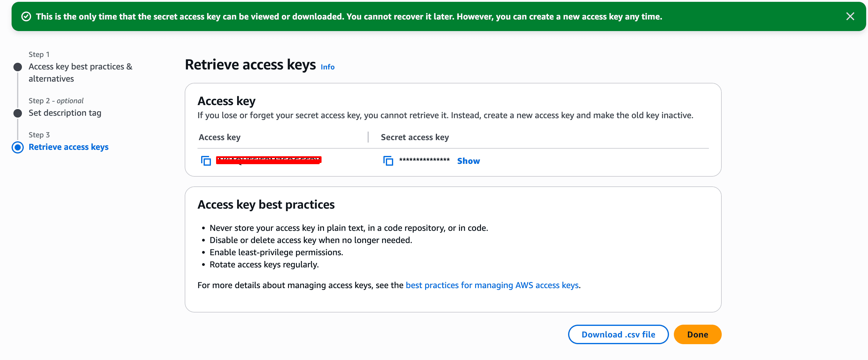
Task: Copy the secret access key
Action: (x=388, y=161)
